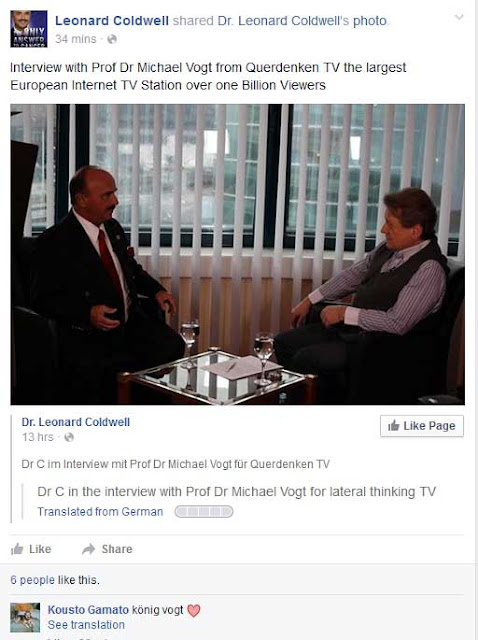The height and width of the screenshot is (640, 478).
Task: Click the 34 mins timestamp
Action: click(76, 39)
